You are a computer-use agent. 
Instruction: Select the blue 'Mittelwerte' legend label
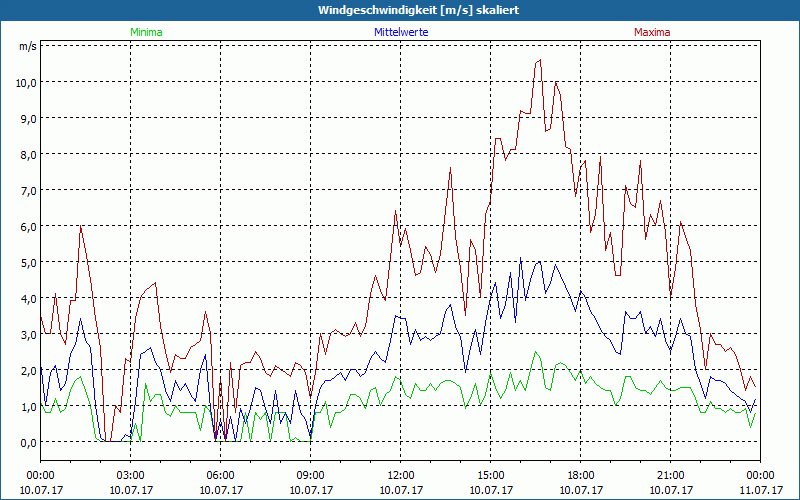coord(401,32)
